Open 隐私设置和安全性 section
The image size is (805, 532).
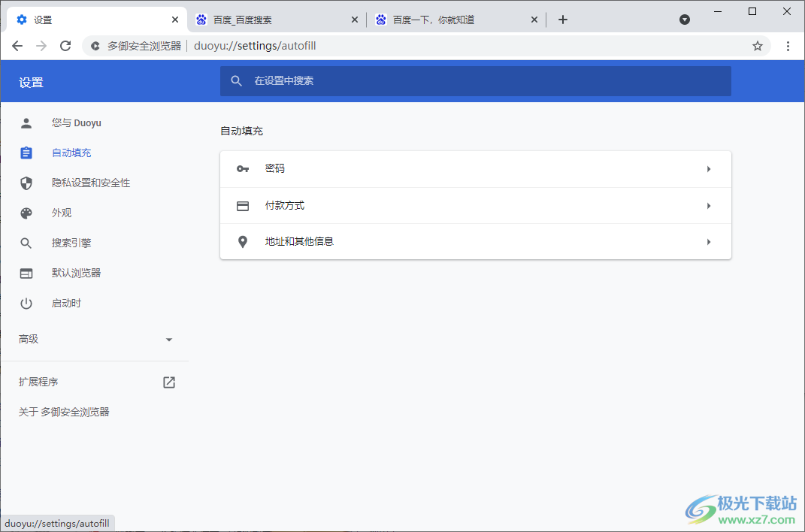click(91, 183)
